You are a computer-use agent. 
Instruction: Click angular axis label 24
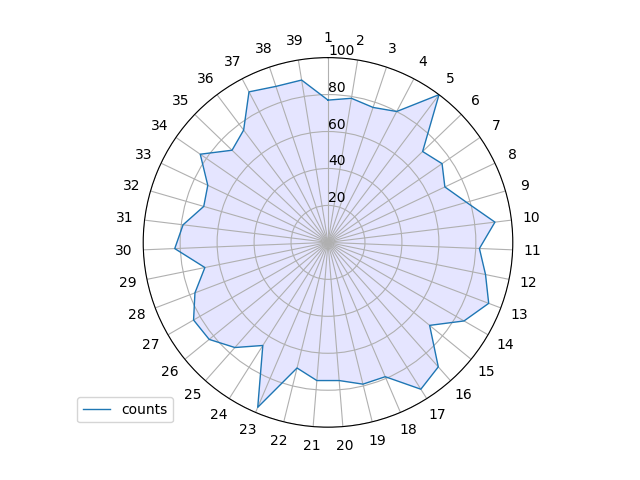(x=219, y=414)
